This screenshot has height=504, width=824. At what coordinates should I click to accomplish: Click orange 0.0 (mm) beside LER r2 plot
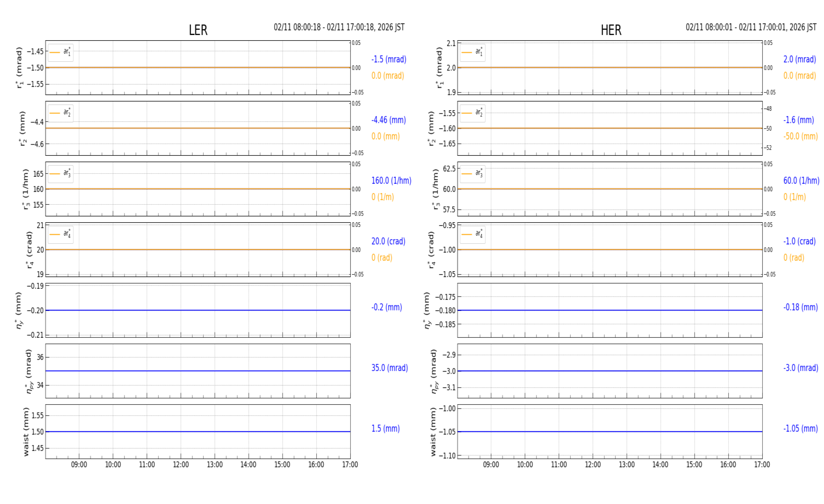click(x=386, y=136)
